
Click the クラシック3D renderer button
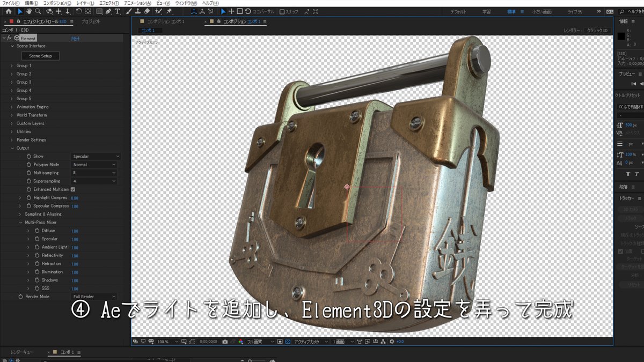point(597,31)
